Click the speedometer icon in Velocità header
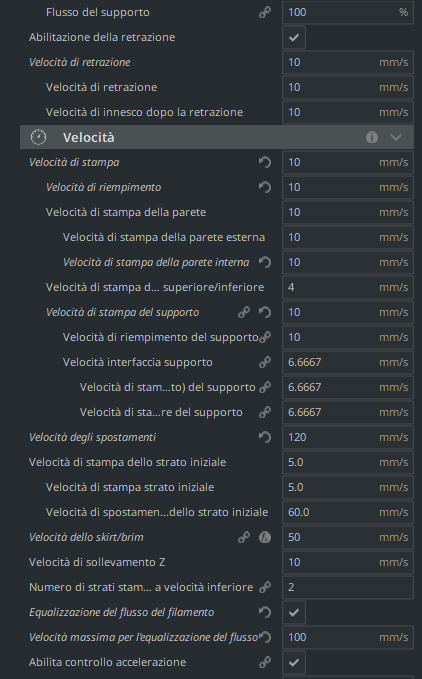 39,137
